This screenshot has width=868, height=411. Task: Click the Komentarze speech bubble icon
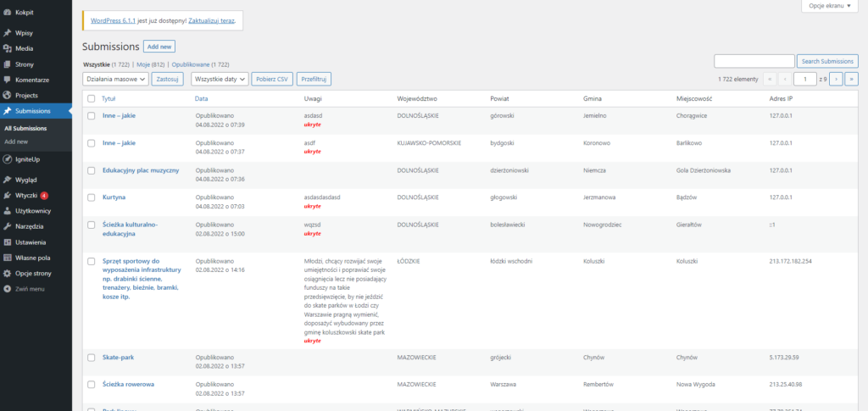point(7,80)
